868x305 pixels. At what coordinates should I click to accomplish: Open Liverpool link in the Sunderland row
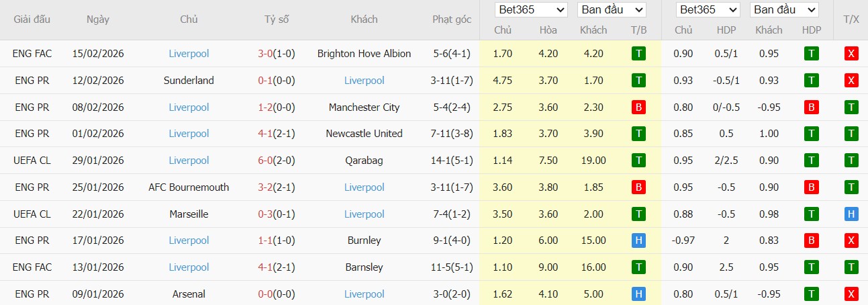pyautogui.click(x=364, y=81)
